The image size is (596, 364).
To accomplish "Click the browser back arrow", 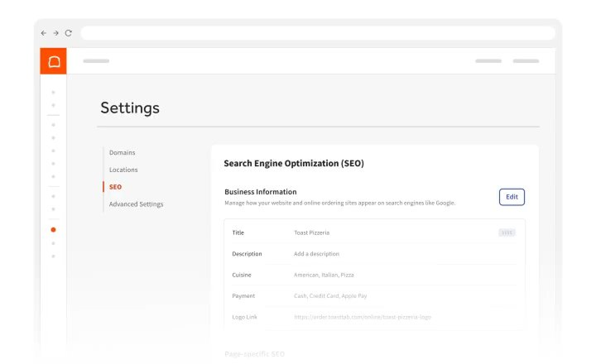I will click(x=44, y=33).
